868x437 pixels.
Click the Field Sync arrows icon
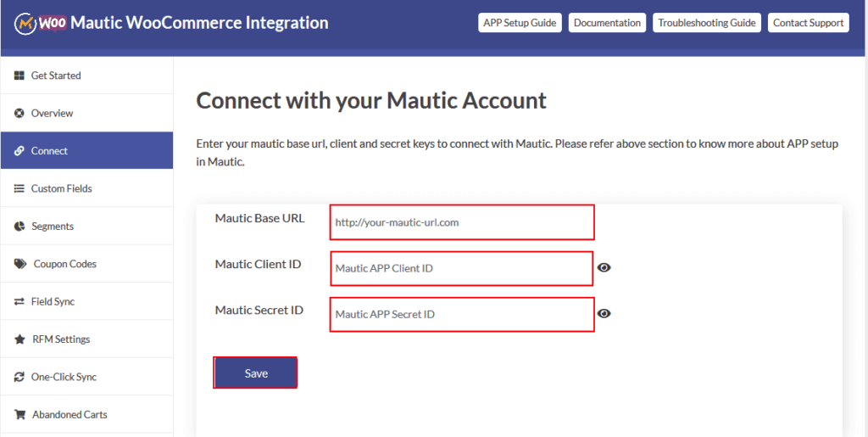(19, 302)
